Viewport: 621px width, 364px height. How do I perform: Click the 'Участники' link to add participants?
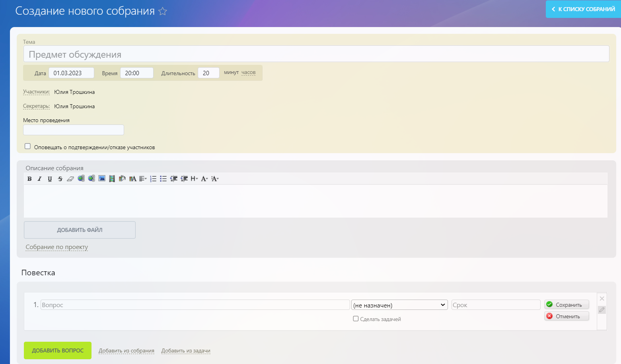(x=36, y=92)
